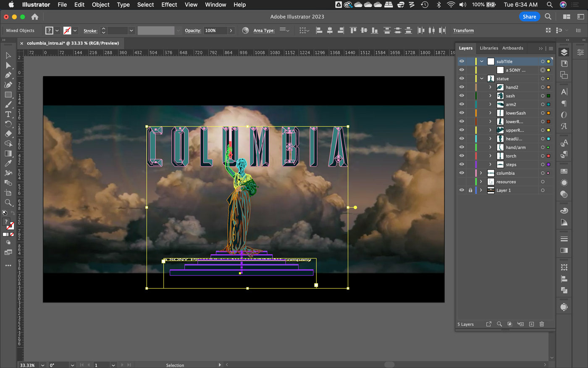Open the Object menu
The width and height of the screenshot is (588, 368).
pyautogui.click(x=101, y=5)
